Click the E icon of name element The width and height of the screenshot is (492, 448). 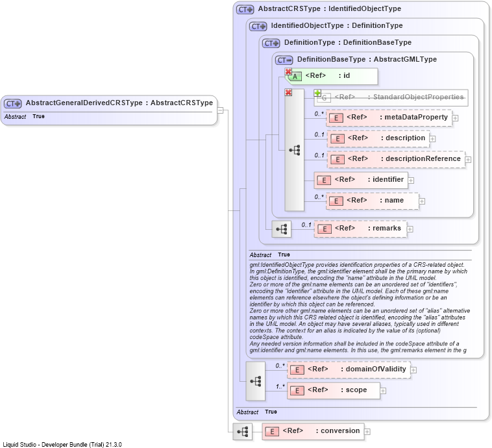[x=336, y=201]
